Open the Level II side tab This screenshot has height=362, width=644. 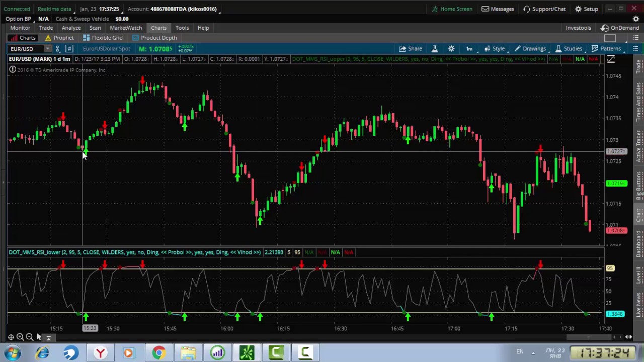pos(638,275)
